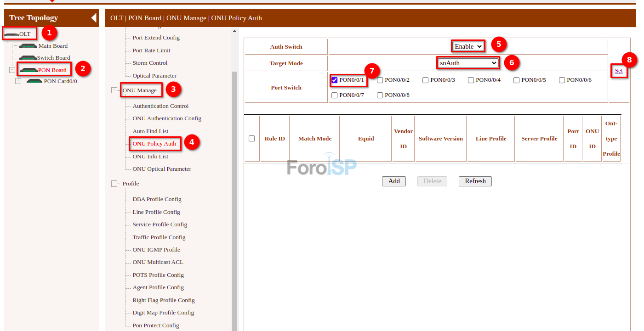Open DBA Profile Config menu item
This screenshot has width=644, height=331.
tap(157, 199)
